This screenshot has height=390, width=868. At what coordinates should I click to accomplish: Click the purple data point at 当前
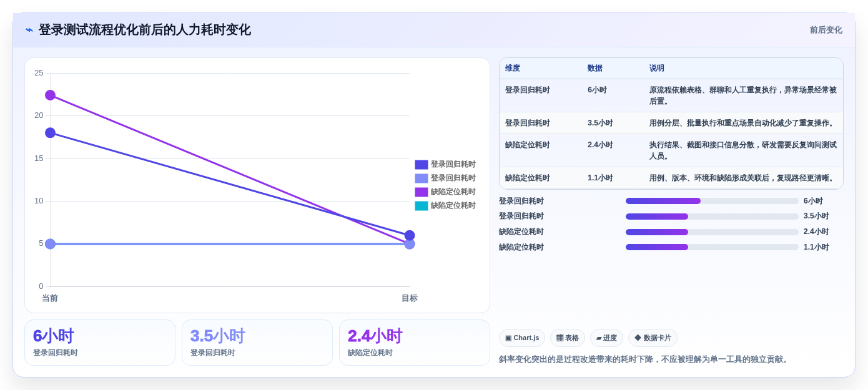point(50,95)
